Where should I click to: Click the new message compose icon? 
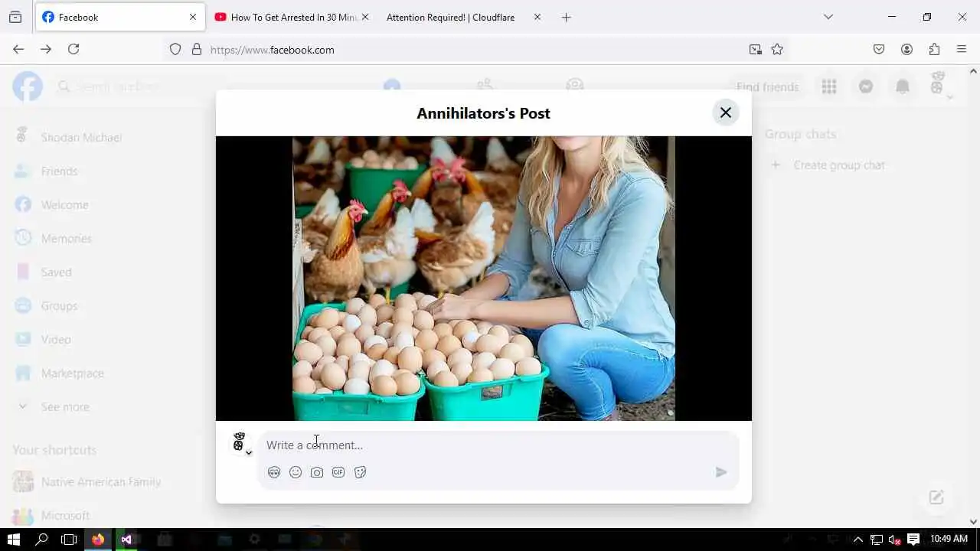coord(936,497)
